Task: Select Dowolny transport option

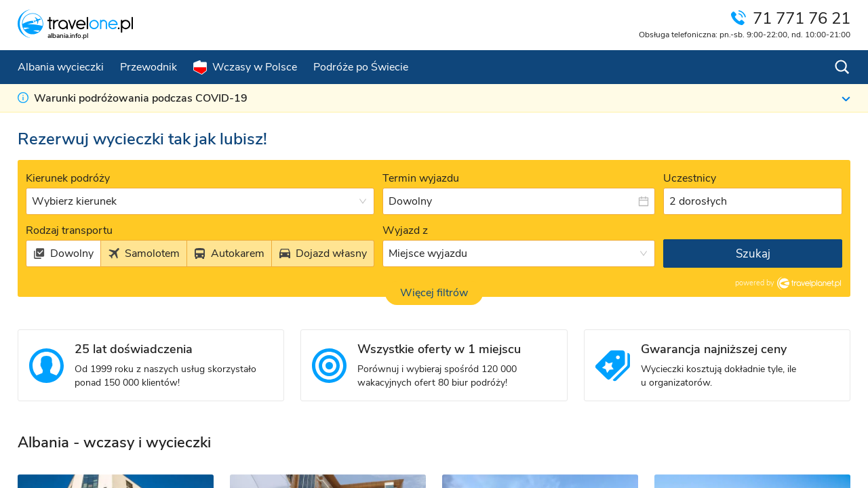Action: 64,253
